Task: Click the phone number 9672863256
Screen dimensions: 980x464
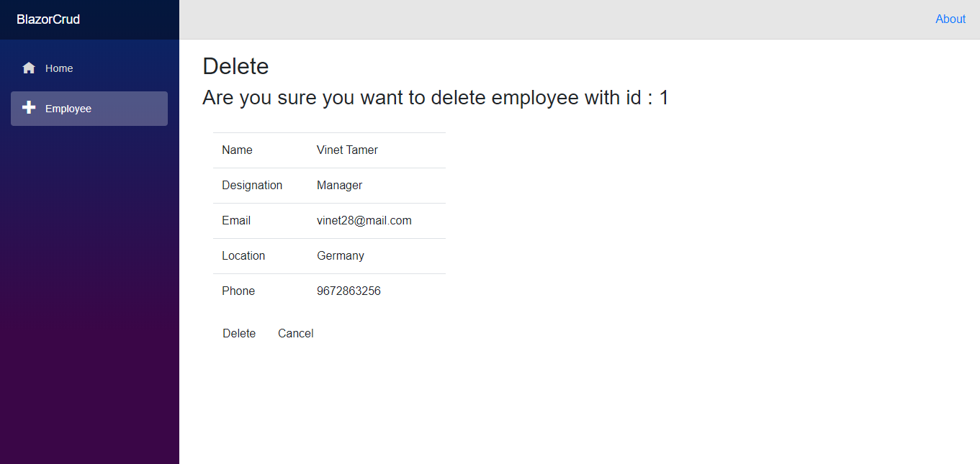Action: (349, 291)
